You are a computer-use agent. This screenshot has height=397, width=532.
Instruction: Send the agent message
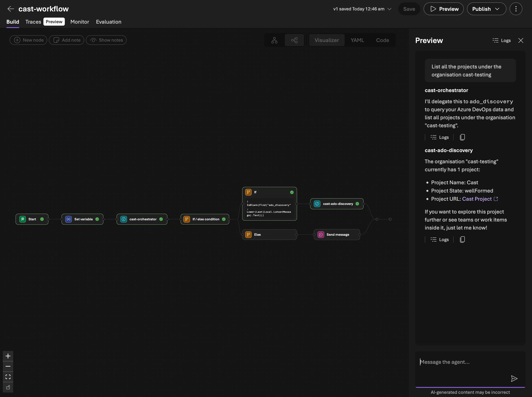point(514,379)
